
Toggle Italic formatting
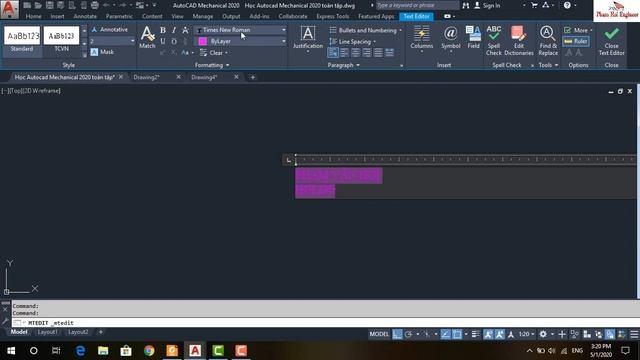point(174,30)
